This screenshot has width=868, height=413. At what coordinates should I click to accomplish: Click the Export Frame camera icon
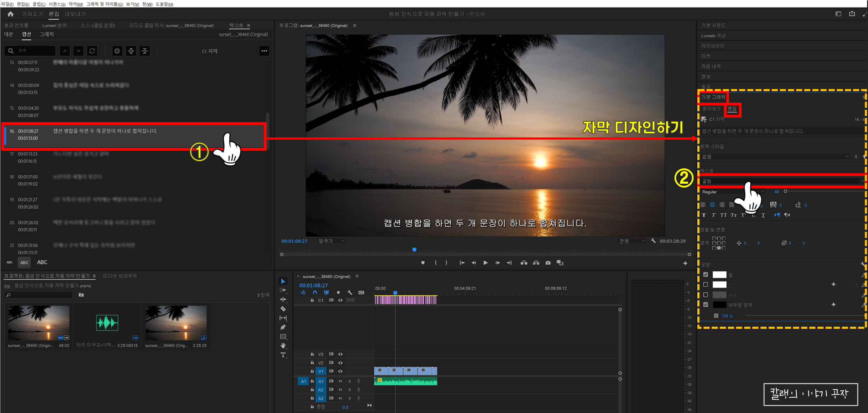coord(548,263)
